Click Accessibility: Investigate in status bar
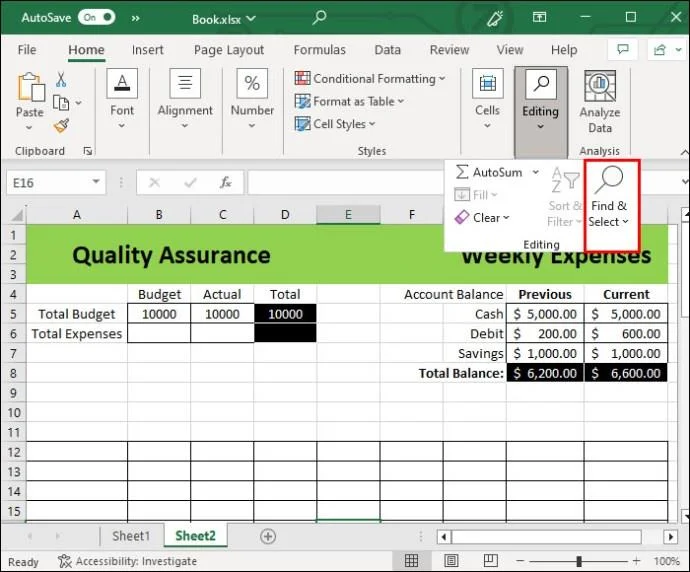Viewport: 690px width, 572px height. point(127,562)
